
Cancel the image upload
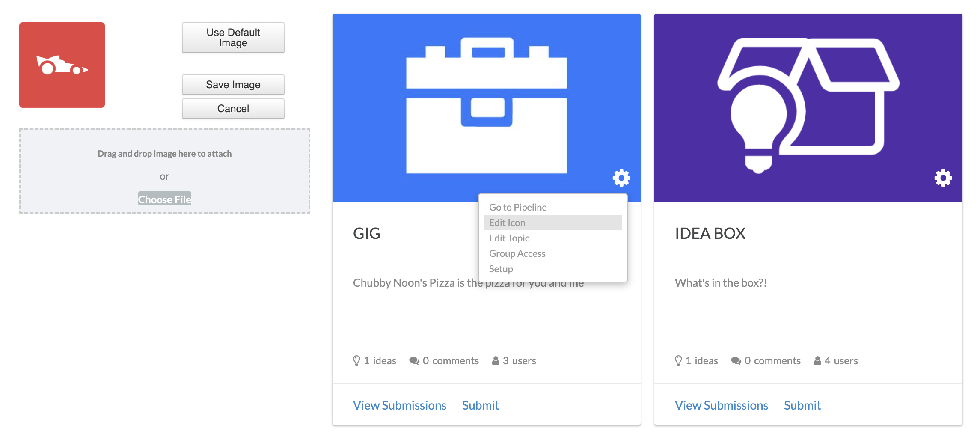[x=233, y=109]
